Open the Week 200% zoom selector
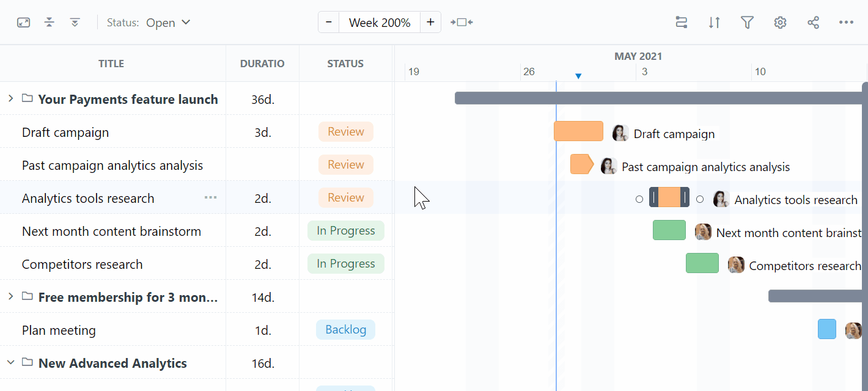 380,23
